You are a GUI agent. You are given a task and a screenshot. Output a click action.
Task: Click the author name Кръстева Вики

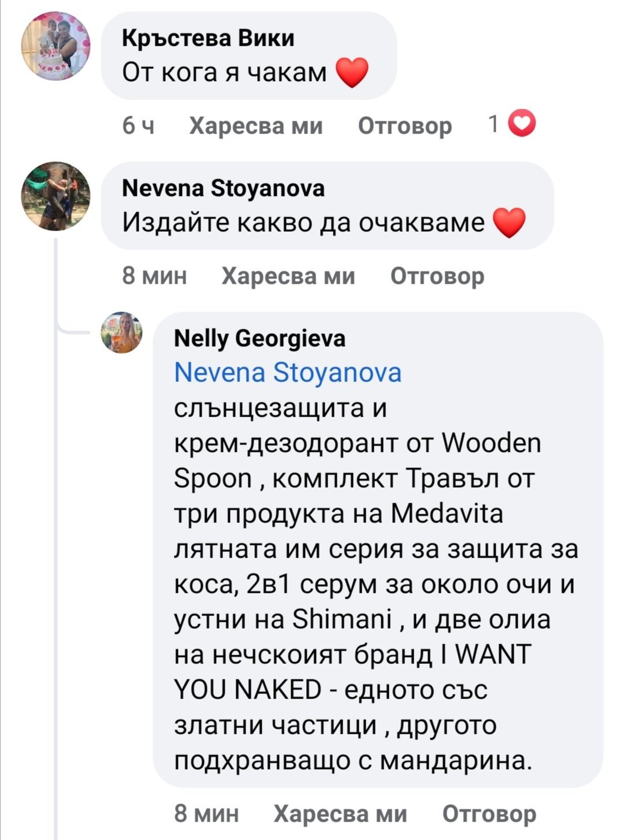(208, 38)
